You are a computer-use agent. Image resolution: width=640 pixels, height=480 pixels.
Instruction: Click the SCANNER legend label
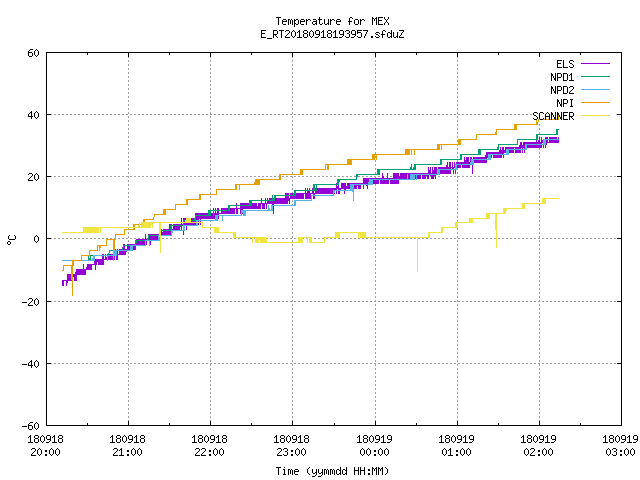(553, 116)
